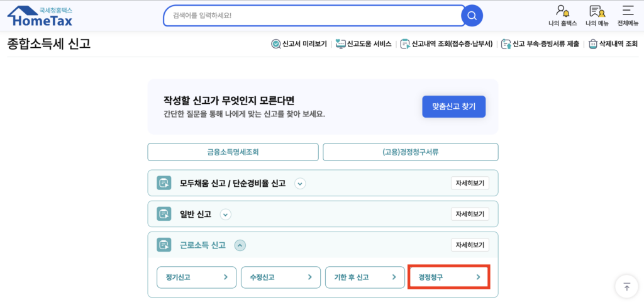Click the 근로소득 신고 document icon

point(164,245)
